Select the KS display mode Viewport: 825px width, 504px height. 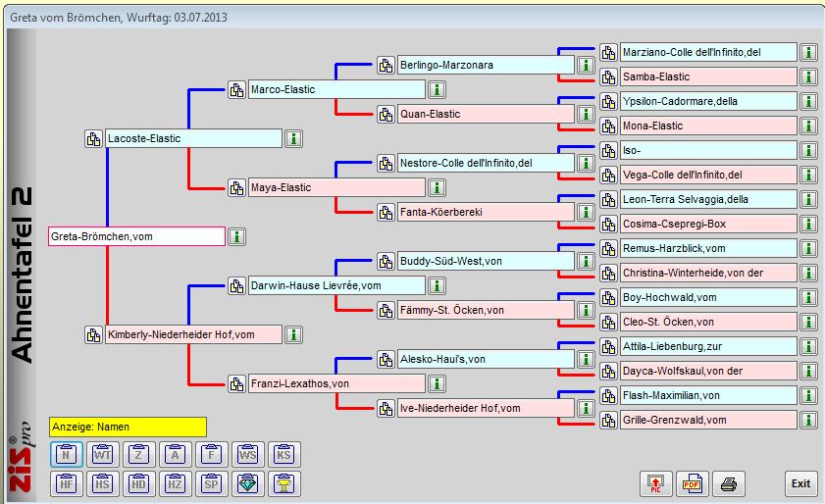283,454
